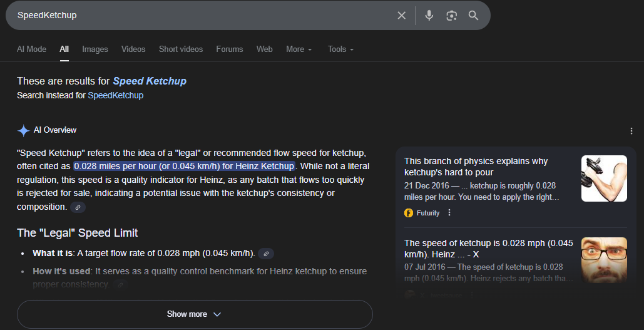Start voice search with microphone icon
The width and height of the screenshot is (644, 330).
point(429,16)
